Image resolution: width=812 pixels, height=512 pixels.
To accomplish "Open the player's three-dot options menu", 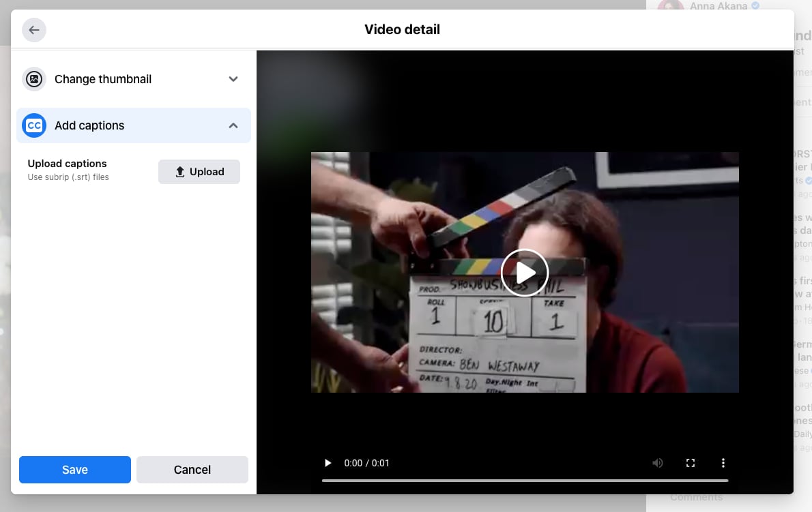I will coord(723,463).
